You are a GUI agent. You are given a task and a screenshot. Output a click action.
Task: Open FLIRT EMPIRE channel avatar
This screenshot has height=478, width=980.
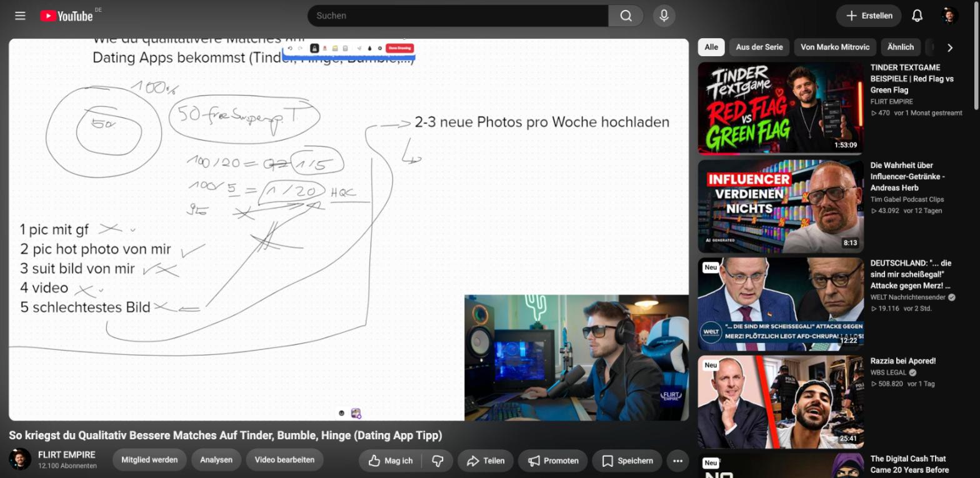click(20, 459)
